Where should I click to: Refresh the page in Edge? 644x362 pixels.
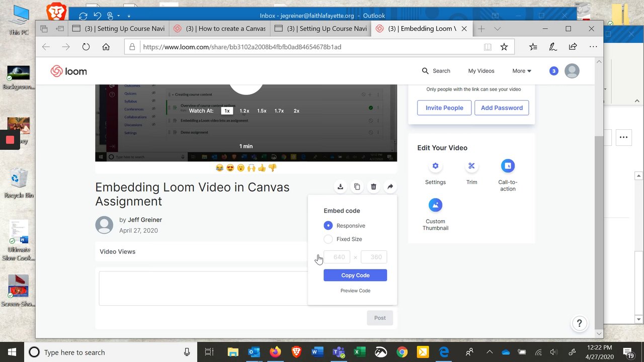point(86,47)
